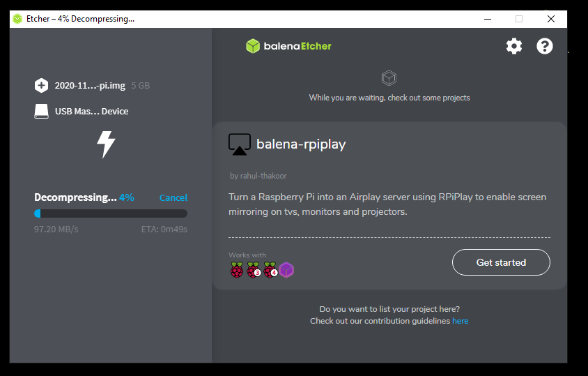Click the balena-rpiplay description paragraph
The image size is (588, 376).
387,204
